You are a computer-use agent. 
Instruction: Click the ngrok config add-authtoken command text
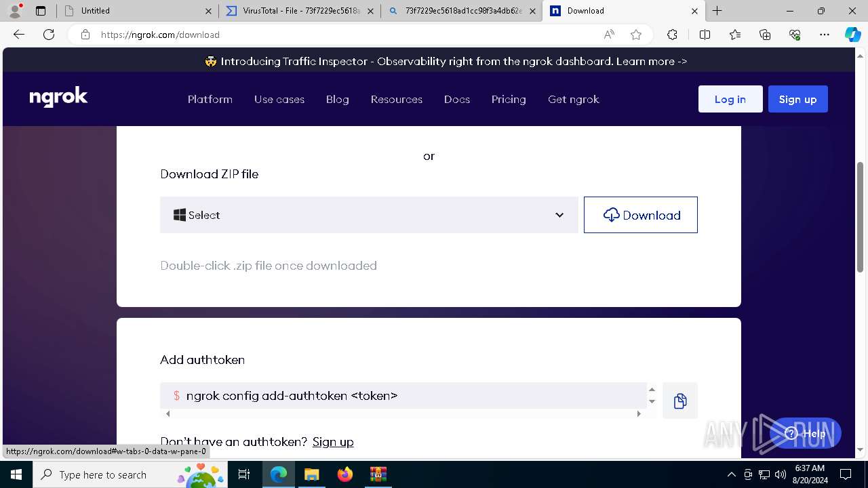(x=292, y=395)
